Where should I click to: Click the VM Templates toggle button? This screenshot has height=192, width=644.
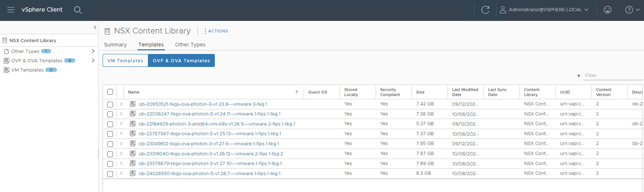coord(125,61)
